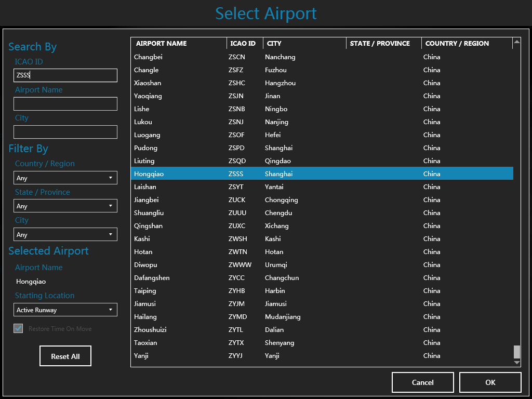Screen dimensions: 532x399
Task: Sort by the Airport Name column header
Action: pos(178,43)
